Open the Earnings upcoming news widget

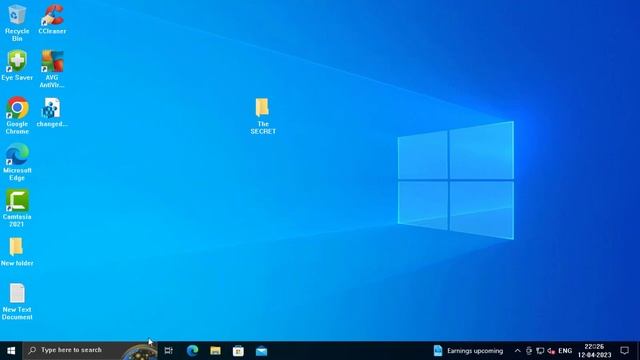[x=468, y=351]
